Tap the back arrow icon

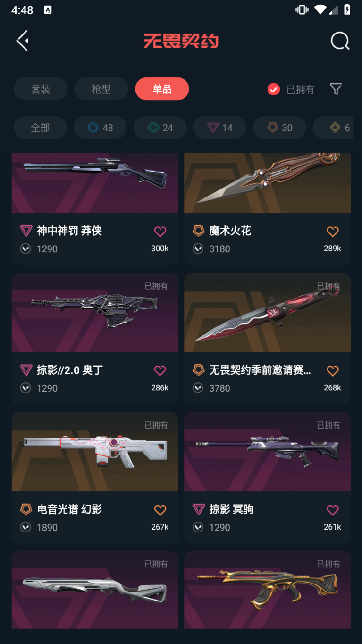coord(23,41)
